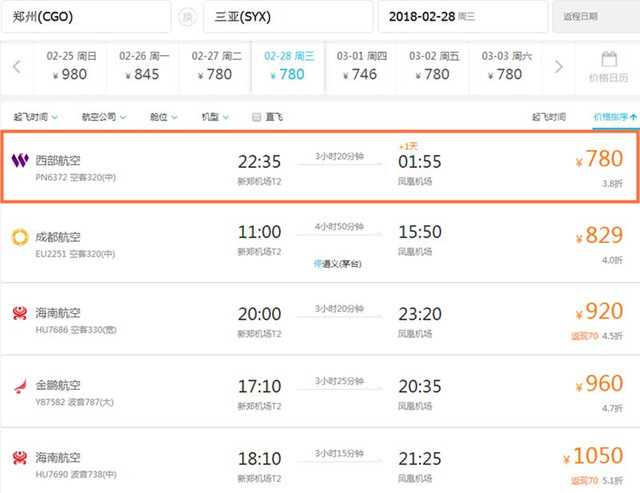640x493 pixels.
Task: Select the 03-01 周四 date tab
Action: pos(361,67)
